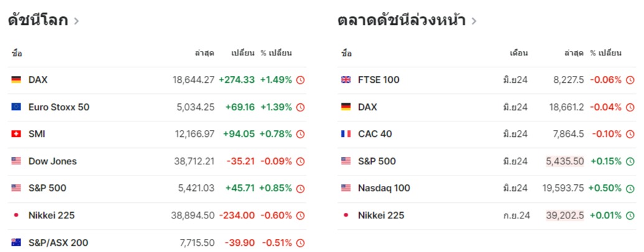Screen dimensions: 644x252
Task: Click the UK flag beside FTSE 100 futures
Action: [x=346, y=80]
